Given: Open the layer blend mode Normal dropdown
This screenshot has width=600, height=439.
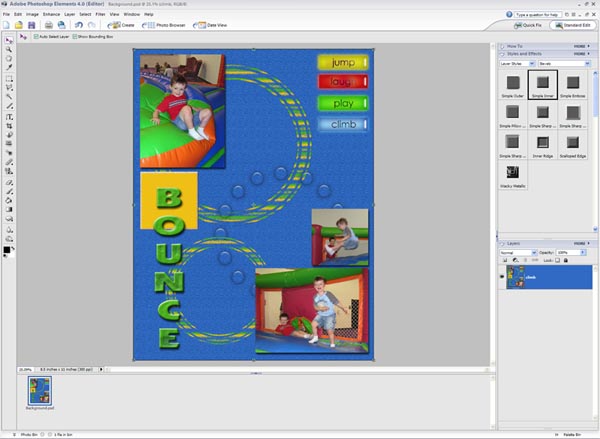Looking at the screenshot, I should click(517, 253).
